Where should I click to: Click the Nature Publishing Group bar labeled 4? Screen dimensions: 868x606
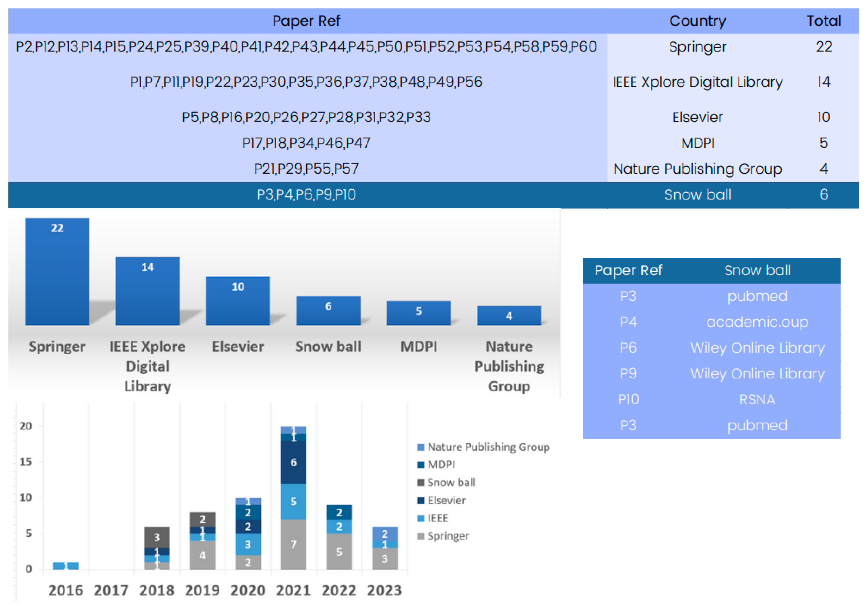click(x=509, y=316)
